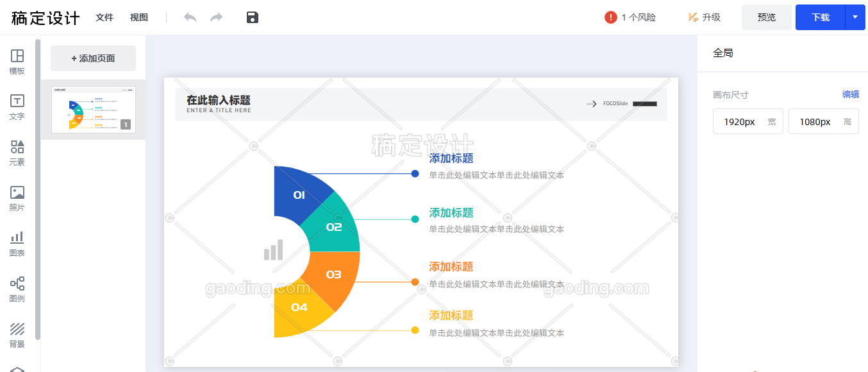
Task: Expand the download options dropdown arrow
Action: tap(855, 17)
